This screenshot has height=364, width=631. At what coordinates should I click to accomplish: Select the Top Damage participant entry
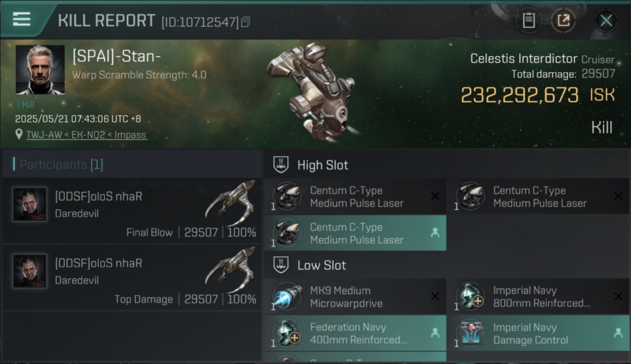click(132, 277)
